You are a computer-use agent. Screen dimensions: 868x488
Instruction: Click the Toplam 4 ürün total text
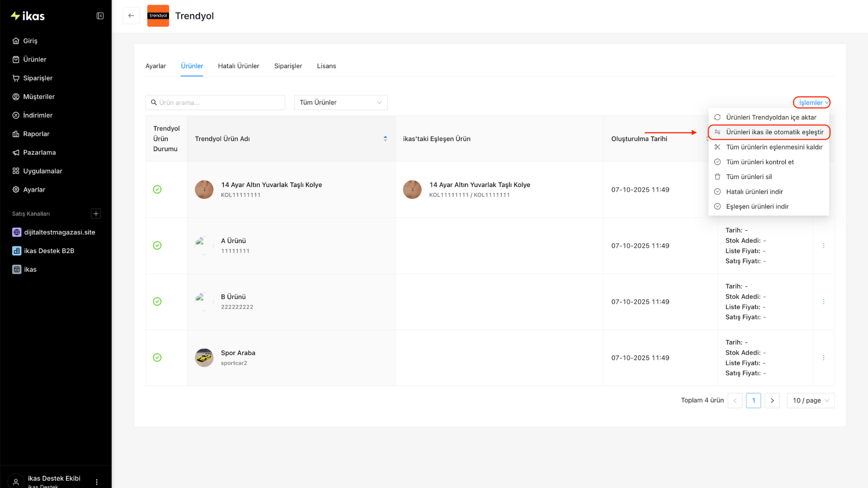click(703, 400)
